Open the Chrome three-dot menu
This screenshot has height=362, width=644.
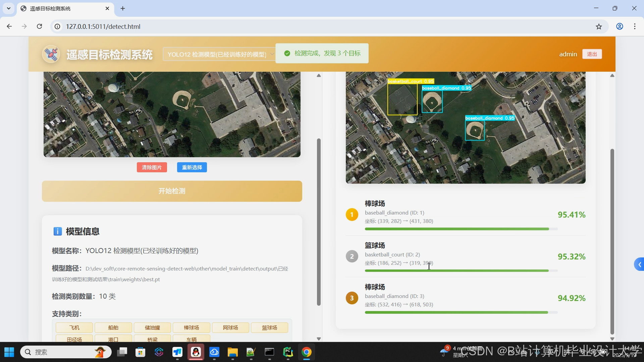click(635, 26)
